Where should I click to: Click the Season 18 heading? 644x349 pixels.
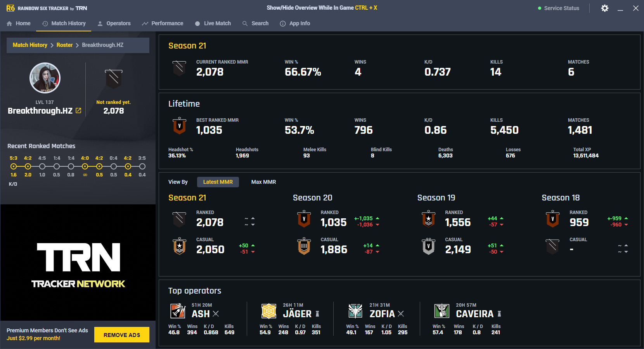[x=561, y=198]
